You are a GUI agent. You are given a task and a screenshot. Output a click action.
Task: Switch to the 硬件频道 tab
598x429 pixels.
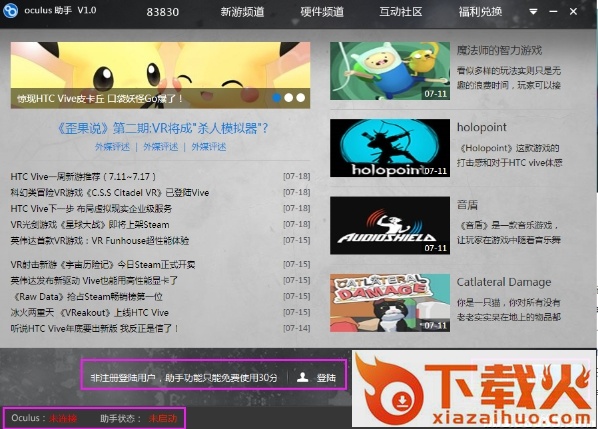[322, 12]
